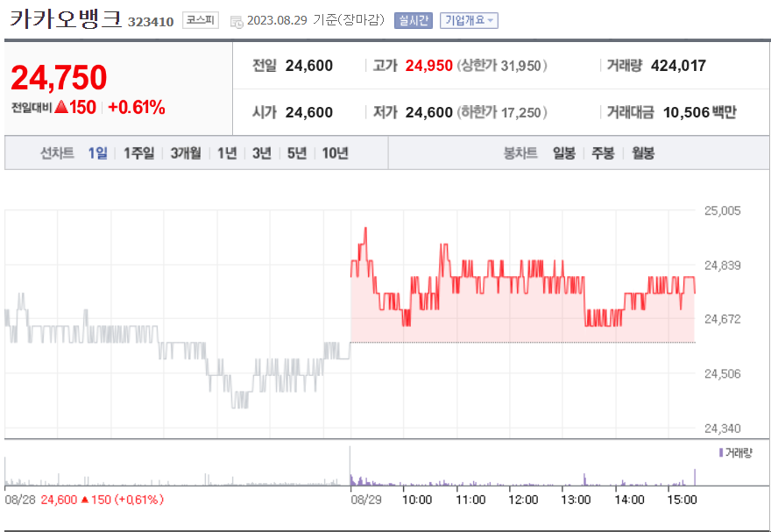Click the 카카오뱅크 stock title

coord(66,18)
